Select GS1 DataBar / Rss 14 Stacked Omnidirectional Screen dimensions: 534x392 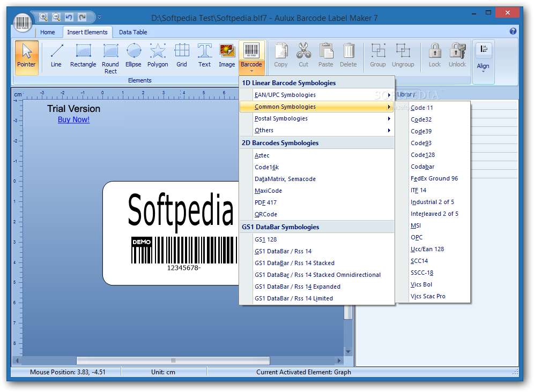[x=317, y=275]
